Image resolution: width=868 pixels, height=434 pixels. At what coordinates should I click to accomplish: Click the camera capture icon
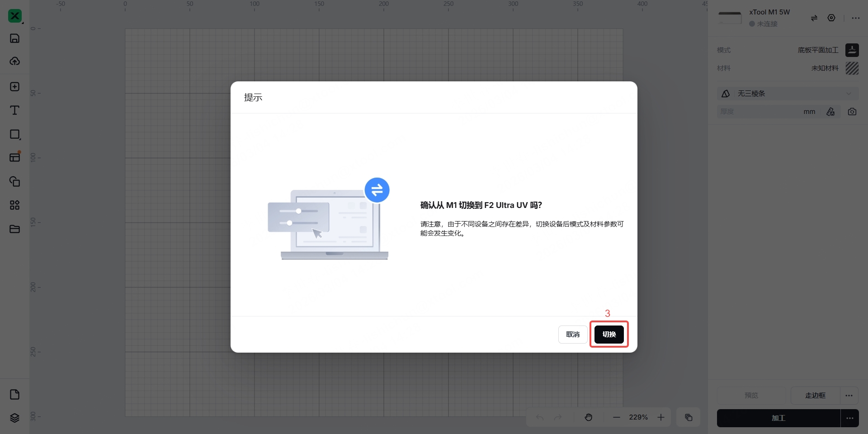click(852, 112)
